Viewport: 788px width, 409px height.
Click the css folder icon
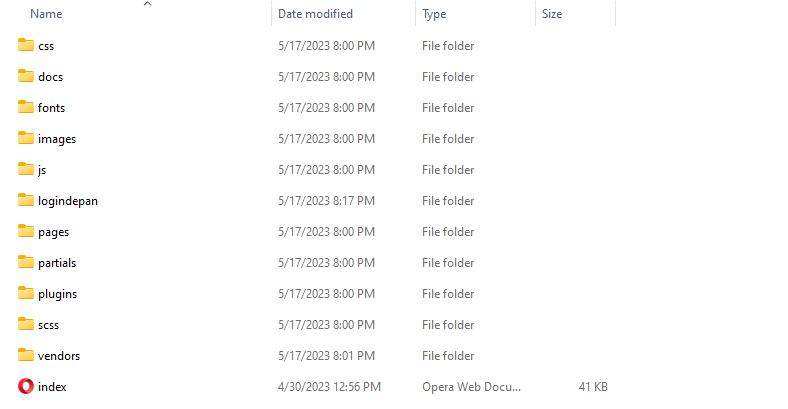pyautogui.click(x=26, y=45)
